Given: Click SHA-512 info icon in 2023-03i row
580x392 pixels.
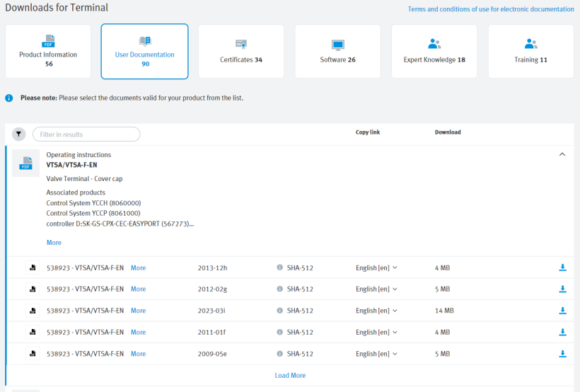Looking at the screenshot, I should pos(279,310).
